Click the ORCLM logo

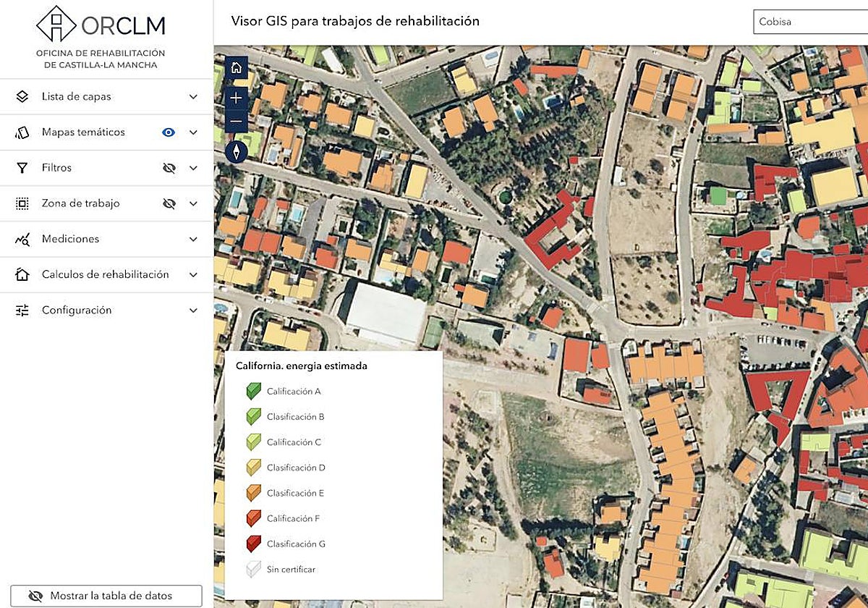(x=101, y=26)
